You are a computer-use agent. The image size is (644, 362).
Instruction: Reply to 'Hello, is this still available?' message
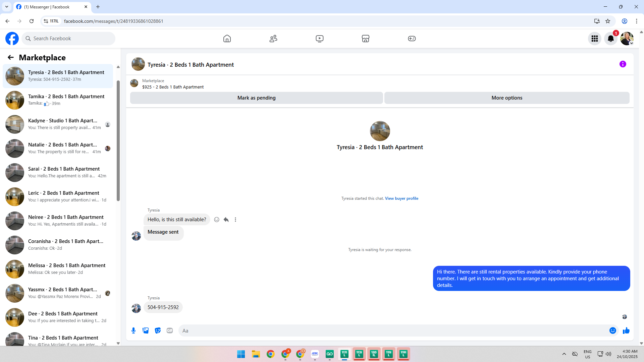226,220
